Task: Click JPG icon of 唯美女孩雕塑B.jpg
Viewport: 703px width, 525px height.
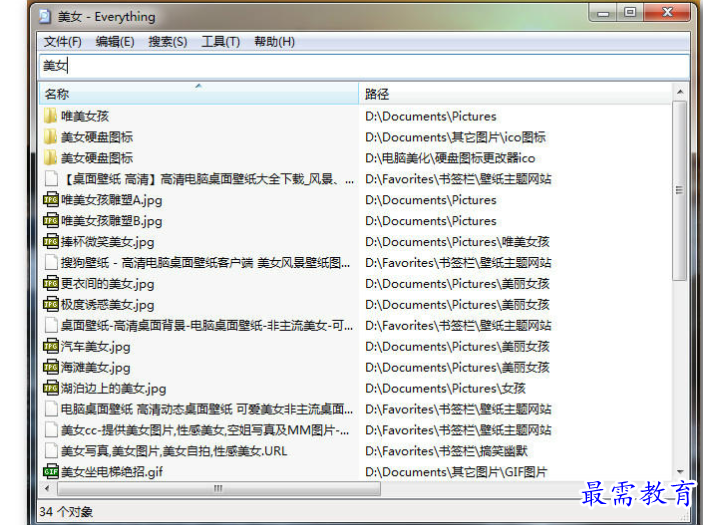Action: point(51,221)
